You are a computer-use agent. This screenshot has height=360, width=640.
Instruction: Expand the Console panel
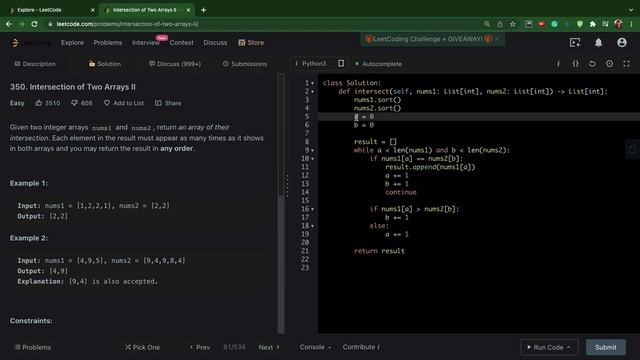(315, 347)
